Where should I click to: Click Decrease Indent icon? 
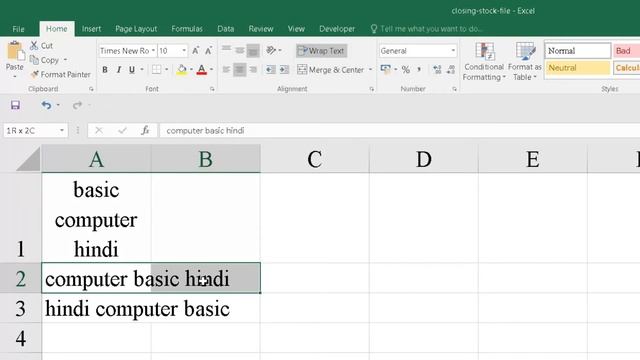(x=271, y=70)
